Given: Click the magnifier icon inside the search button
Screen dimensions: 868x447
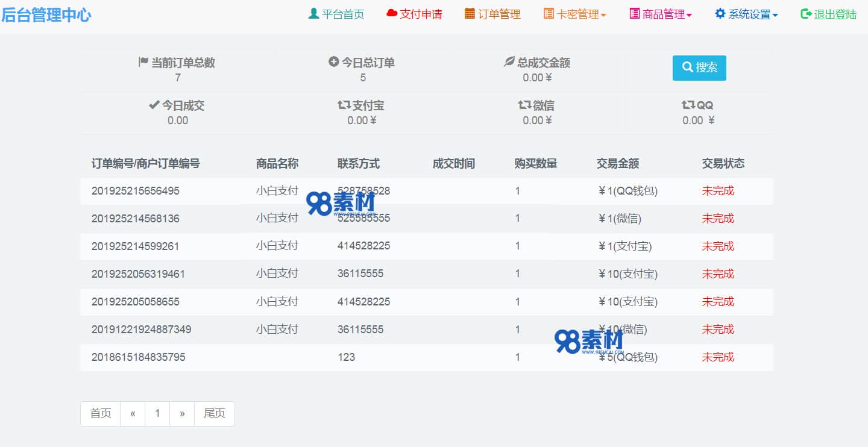Looking at the screenshot, I should 687,67.
